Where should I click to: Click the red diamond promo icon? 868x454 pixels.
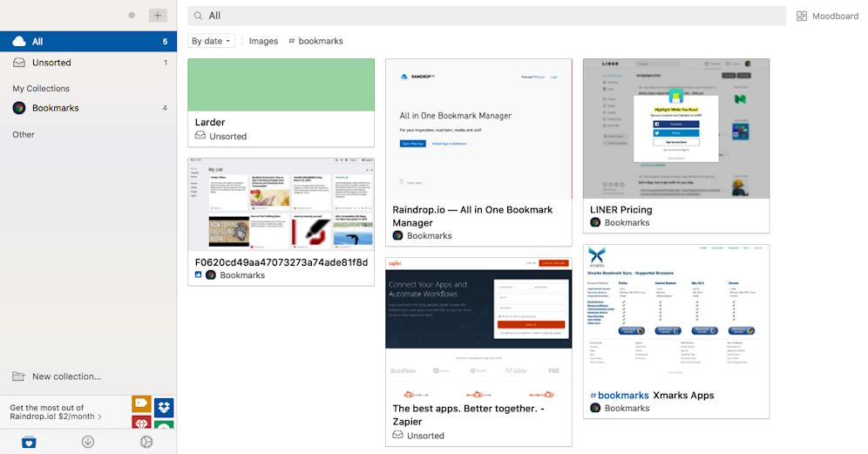142,423
